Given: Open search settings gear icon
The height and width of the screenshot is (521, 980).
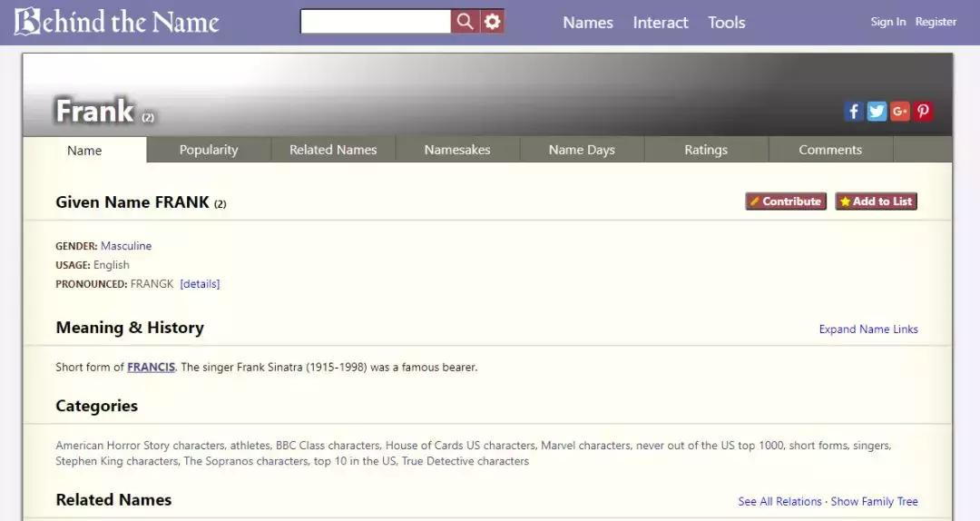Looking at the screenshot, I should (x=493, y=22).
